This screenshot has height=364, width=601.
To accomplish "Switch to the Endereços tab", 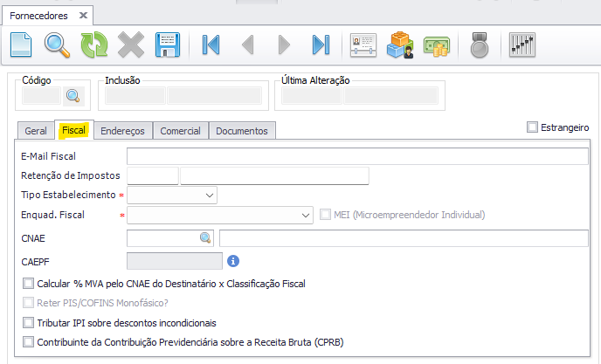I will click(x=122, y=131).
